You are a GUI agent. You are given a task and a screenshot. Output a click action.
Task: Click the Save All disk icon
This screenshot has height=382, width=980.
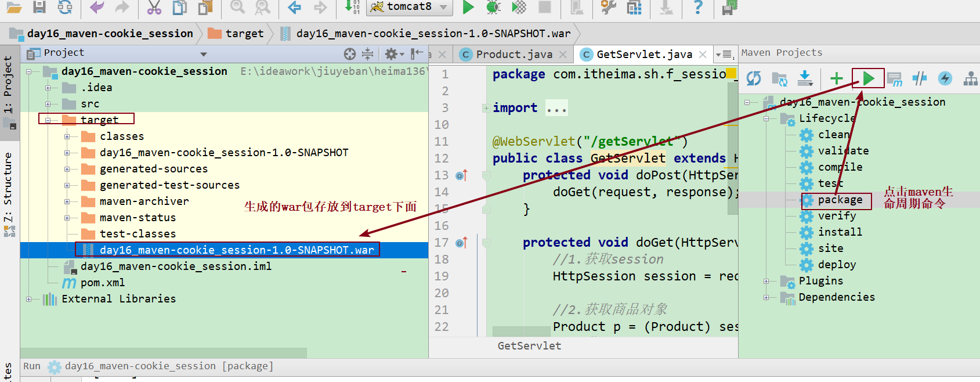(39, 7)
